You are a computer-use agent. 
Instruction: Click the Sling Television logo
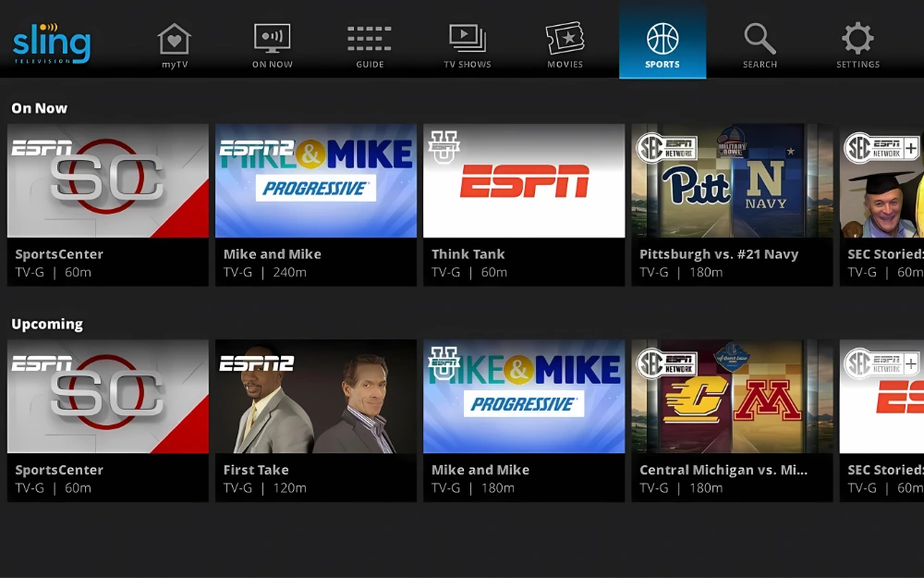(52, 43)
